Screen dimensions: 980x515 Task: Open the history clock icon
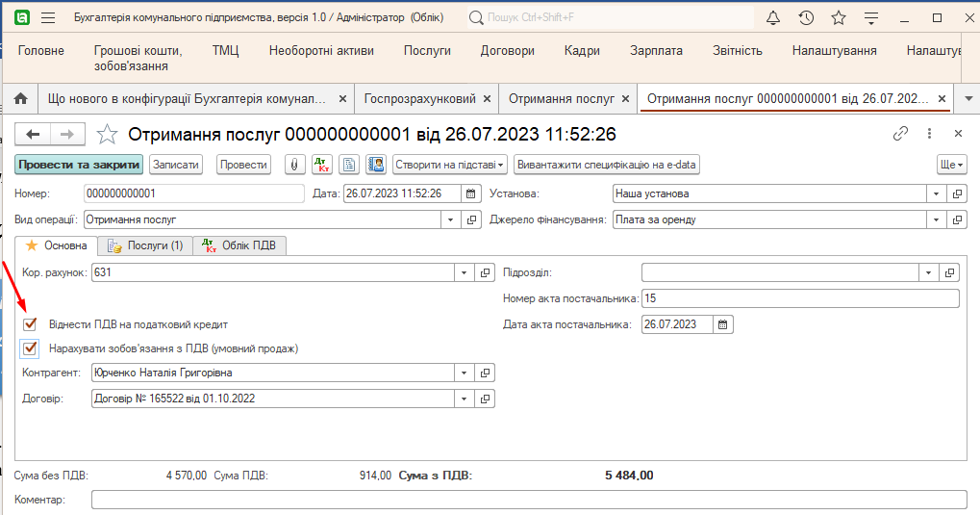point(806,18)
